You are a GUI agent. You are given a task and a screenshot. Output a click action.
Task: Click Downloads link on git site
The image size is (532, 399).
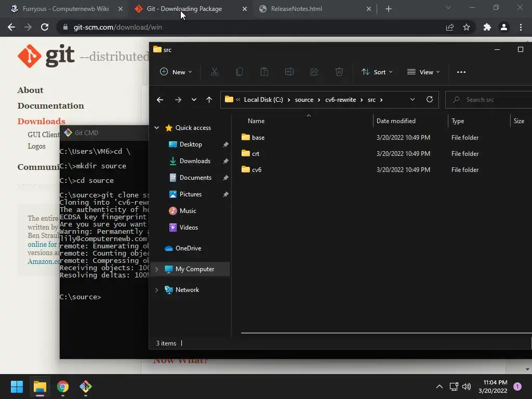point(41,121)
